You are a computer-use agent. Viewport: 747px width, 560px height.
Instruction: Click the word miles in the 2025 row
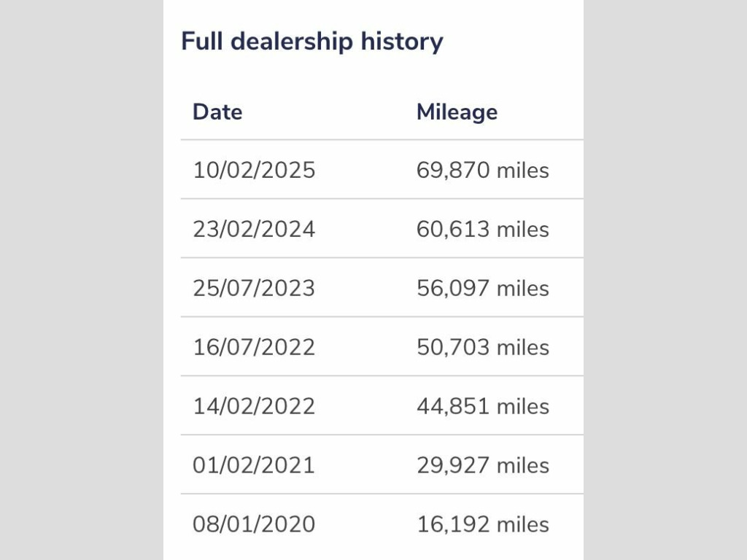(x=522, y=170)
